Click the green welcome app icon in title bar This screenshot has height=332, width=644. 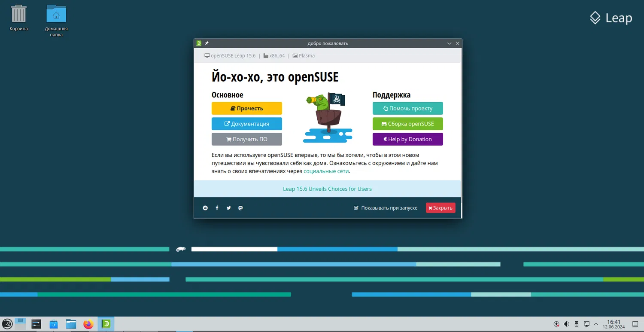pyautogui.click(x=199, y=43)
